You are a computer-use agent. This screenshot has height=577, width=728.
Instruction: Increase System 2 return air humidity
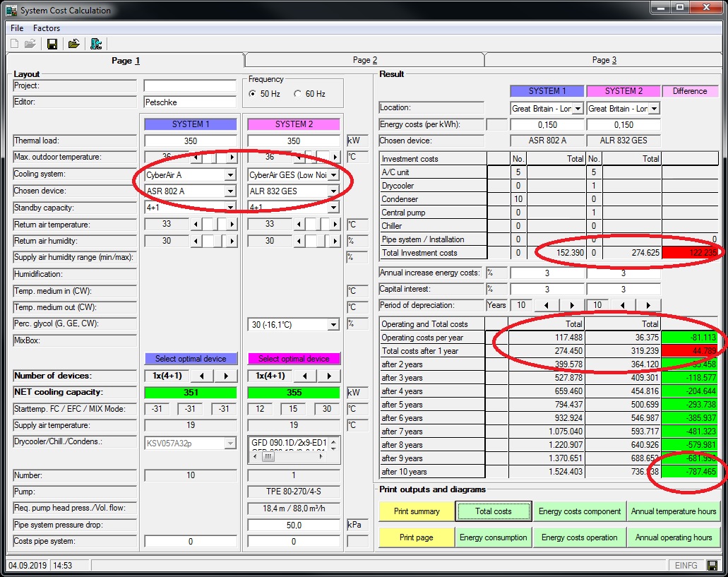tap(335, 241)
